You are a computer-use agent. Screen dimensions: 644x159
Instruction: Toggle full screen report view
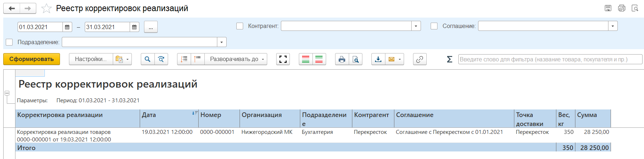click(283, 59)
